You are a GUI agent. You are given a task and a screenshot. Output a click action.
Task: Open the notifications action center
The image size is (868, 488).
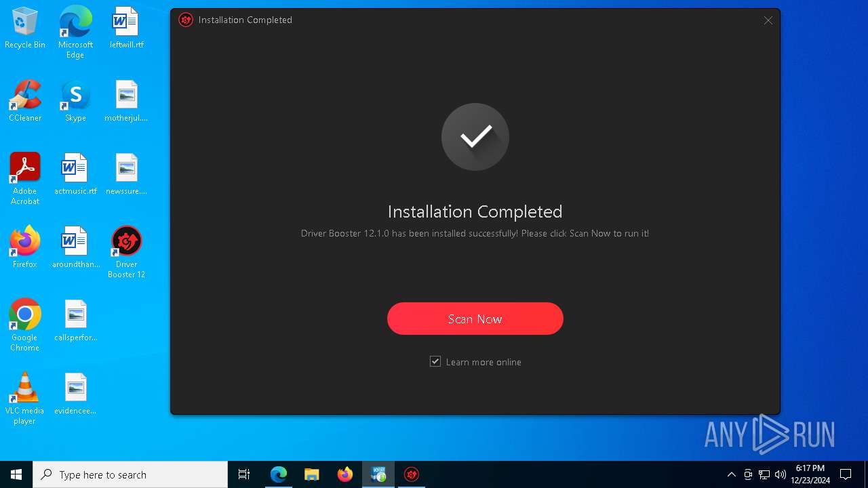846,474
